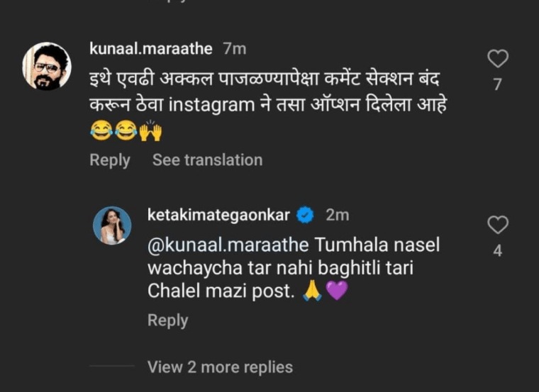The height and width of the screenshot is (392, 539).
Task: Click the 7m comment timestamp
Action: click(235, 48)
